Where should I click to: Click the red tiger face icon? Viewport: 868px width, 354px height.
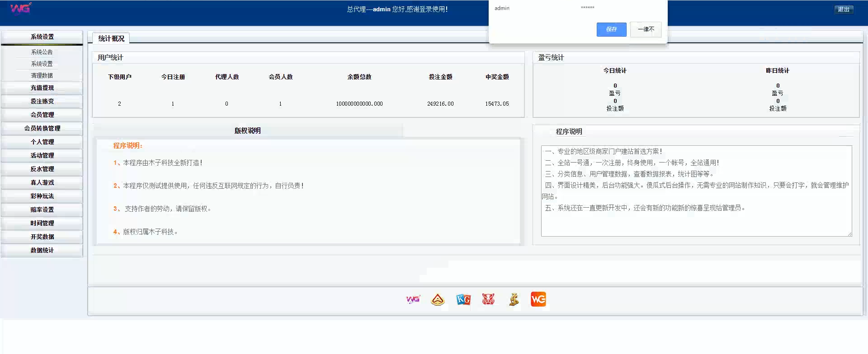[488, 299]
